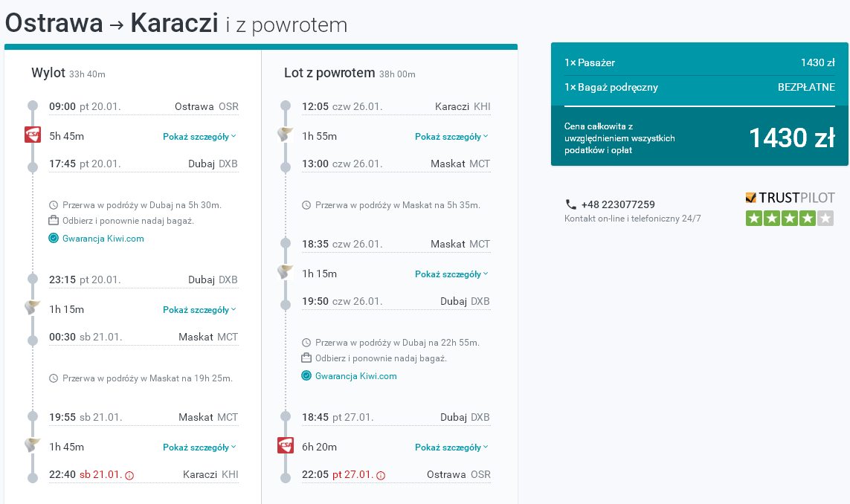Click the Trustpilot star rating
Screen dimensions: 850x504
pos(789,219)
